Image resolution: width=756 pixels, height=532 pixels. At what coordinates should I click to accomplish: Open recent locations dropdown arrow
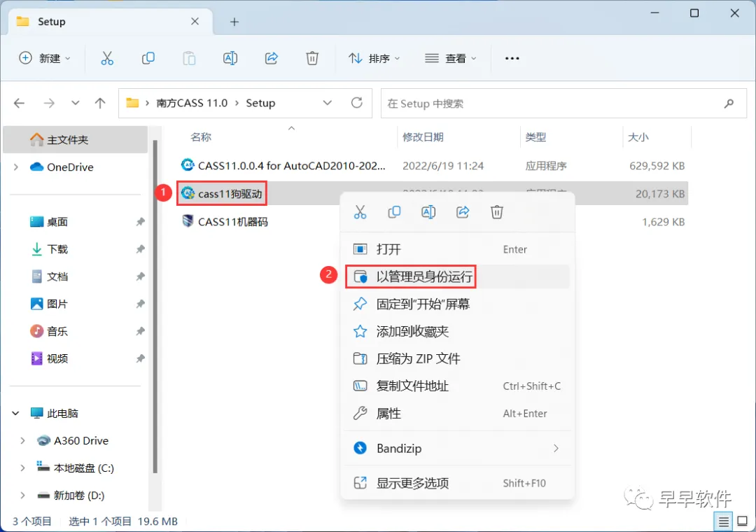(75, 103)
